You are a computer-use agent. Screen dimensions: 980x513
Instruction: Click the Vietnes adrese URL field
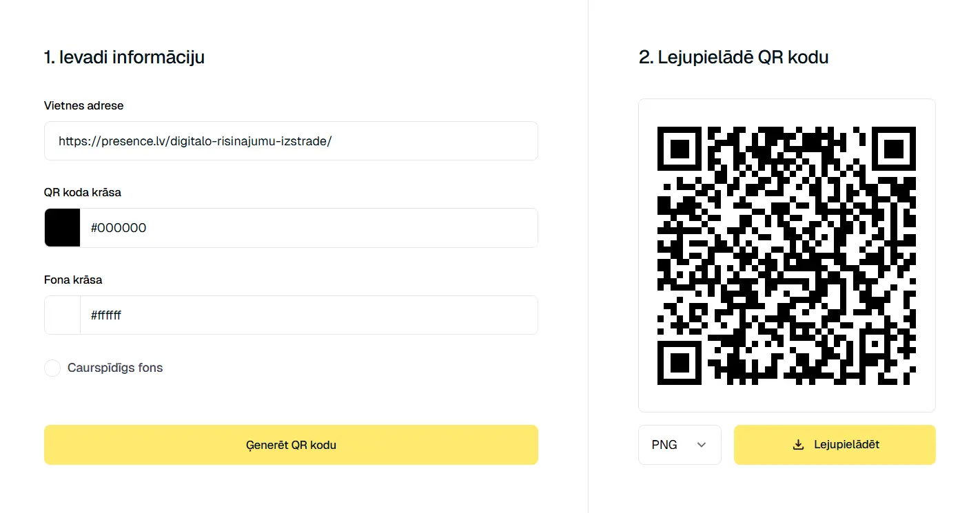[x=290, y=140]
